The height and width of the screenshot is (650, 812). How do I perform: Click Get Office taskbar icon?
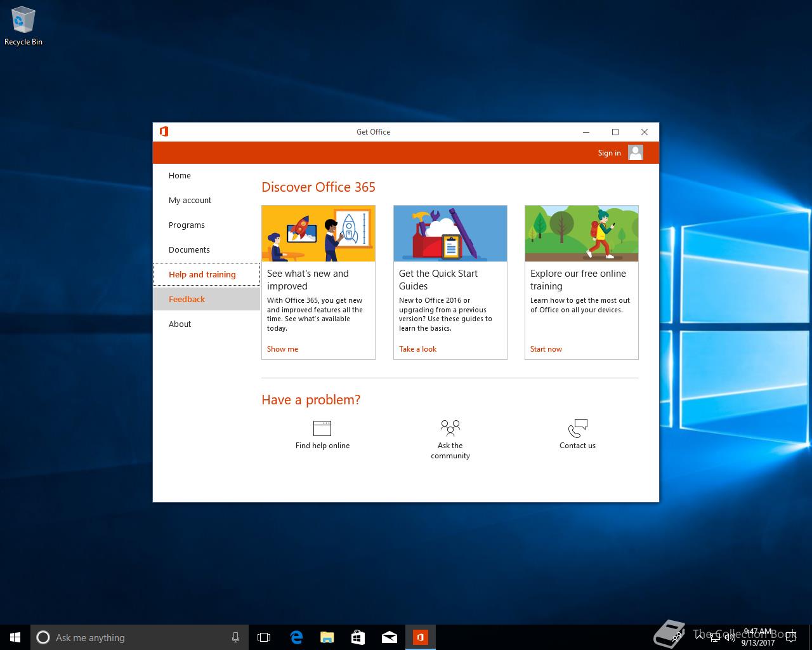tap(420, 637)
